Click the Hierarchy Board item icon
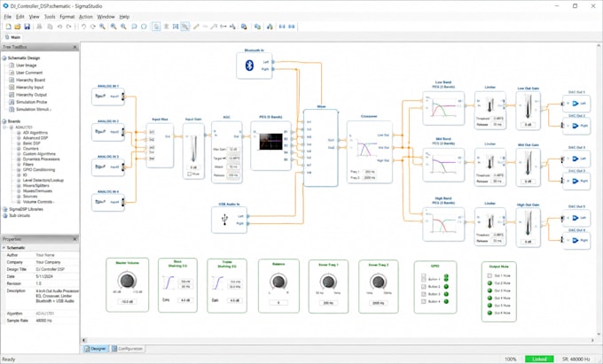Viewport: 603px width, 364px height. pyautogui.click(x=12, y=80)
